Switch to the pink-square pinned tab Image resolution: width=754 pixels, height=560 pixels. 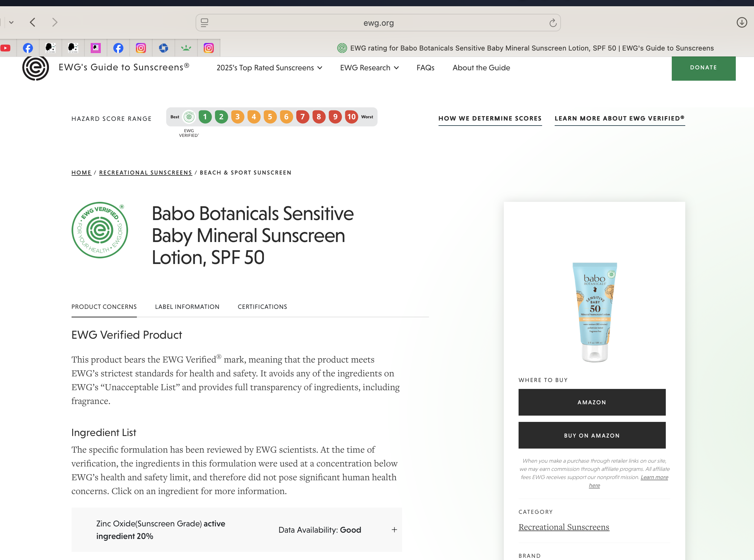click(96, 48)
